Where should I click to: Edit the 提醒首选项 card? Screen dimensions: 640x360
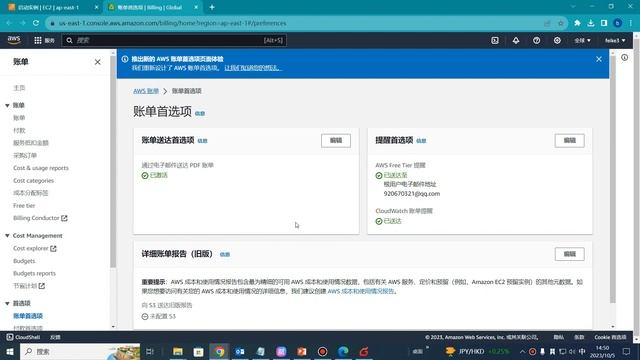tap(569, 140)
